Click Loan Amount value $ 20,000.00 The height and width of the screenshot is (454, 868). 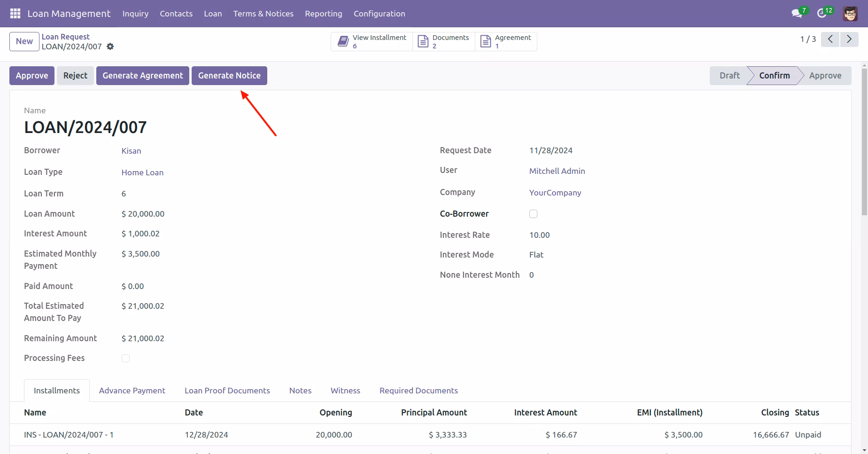click(143, 214)
